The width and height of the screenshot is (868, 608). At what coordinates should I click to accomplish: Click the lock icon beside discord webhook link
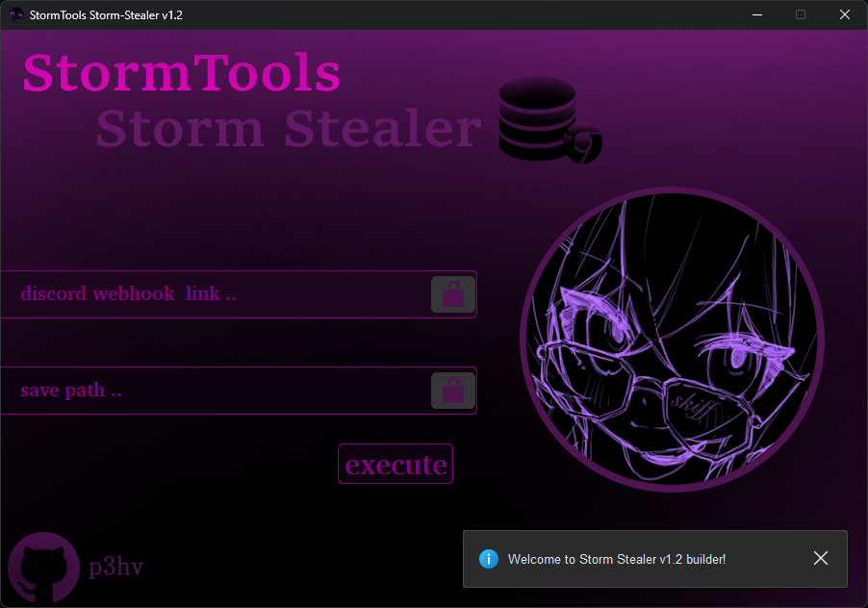[x=453, y=294]
